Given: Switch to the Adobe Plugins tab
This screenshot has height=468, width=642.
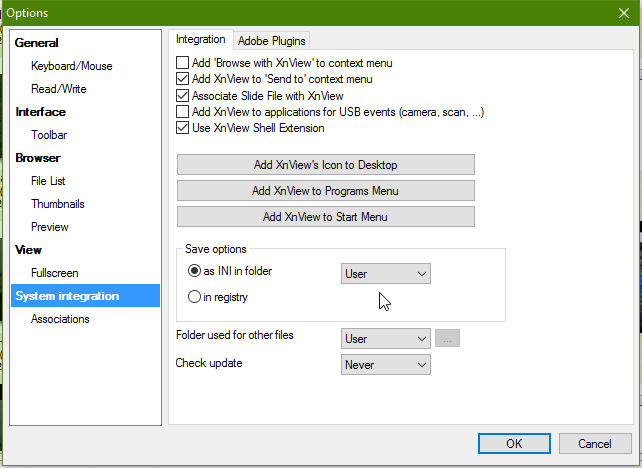Looking at the screenshot, I should (x=271, y=40).
